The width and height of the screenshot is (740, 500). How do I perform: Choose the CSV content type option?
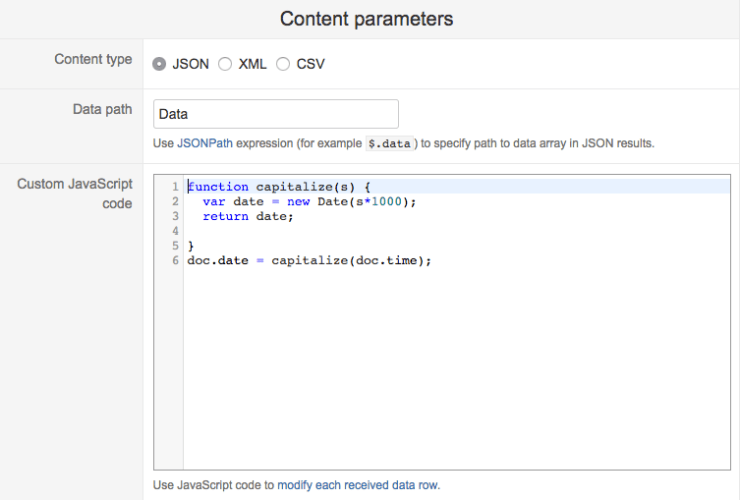pyautogui.click(x=283, y=64)
